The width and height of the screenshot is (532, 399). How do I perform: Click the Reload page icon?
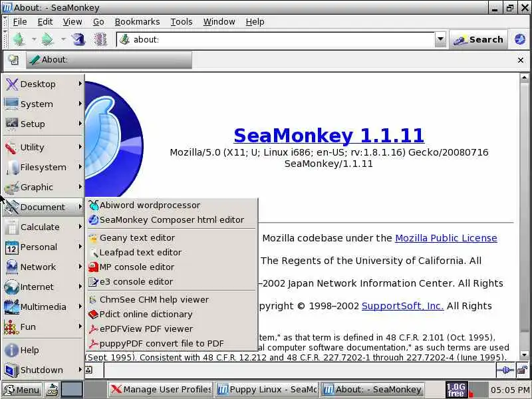pos(78,40)
